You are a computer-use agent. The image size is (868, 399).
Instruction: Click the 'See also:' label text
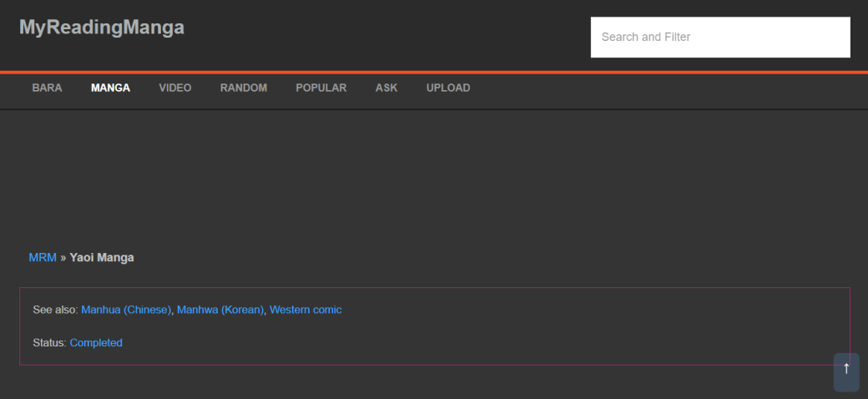point(55,310)
